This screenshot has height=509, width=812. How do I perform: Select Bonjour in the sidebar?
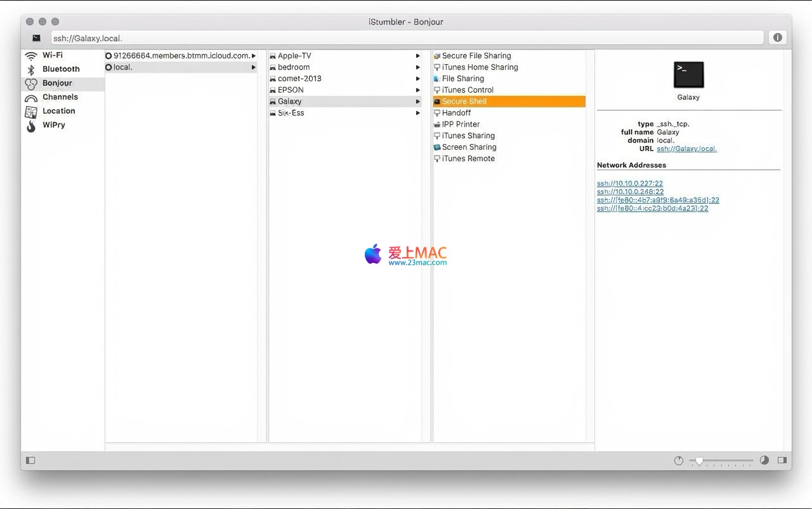point(57,84)
